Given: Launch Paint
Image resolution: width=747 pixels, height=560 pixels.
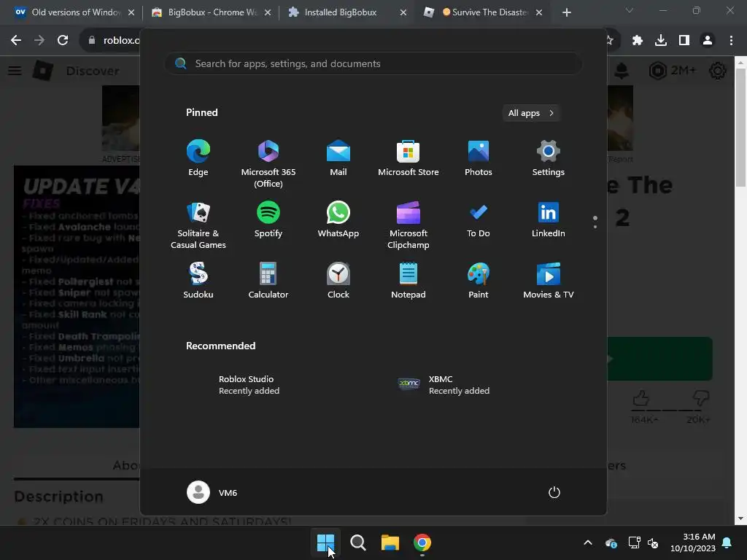Looking at the screenshot, I should [479, 281].
